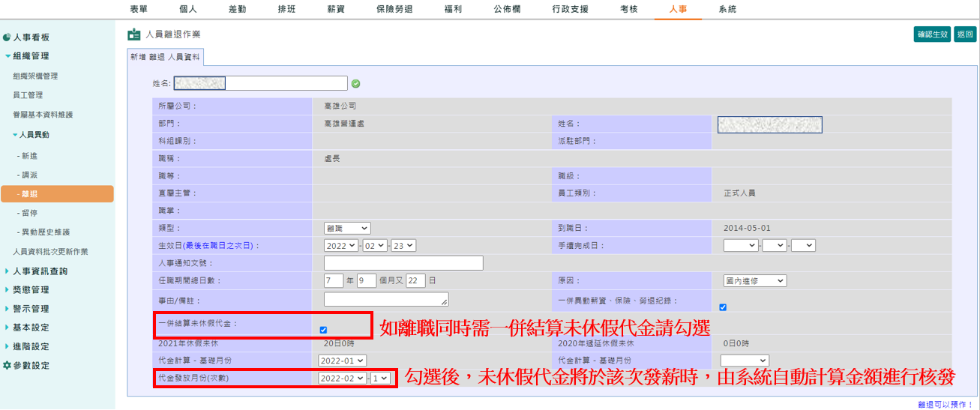Click tenure months field showing 9
The width and height of the screenshot is (980, 410).
[367, 280]
